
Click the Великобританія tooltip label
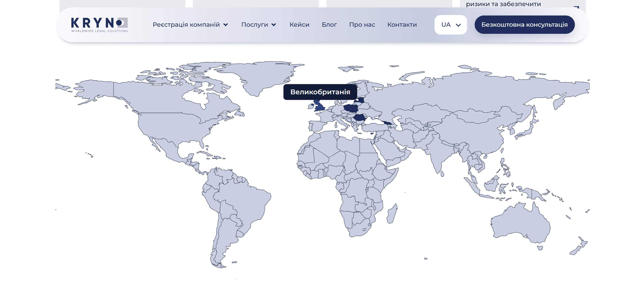(x=320, y=92)
